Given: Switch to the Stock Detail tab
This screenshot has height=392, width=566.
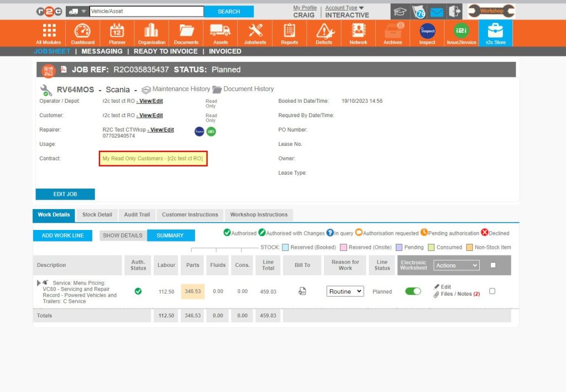Looking at the screenshot, I should click(x=97, y=215).
